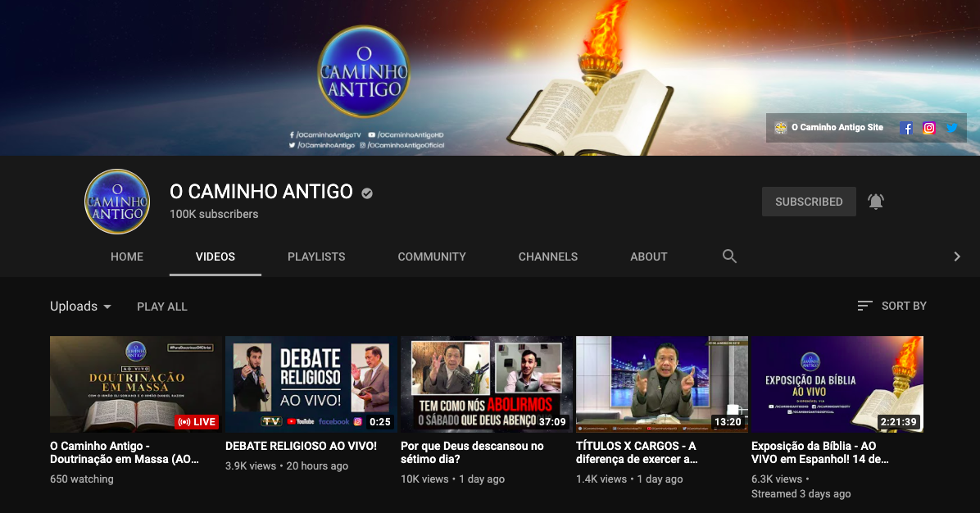Open the Instagram link icon in banner
This screenshot has height=513, width=980.
click(929, 128)
